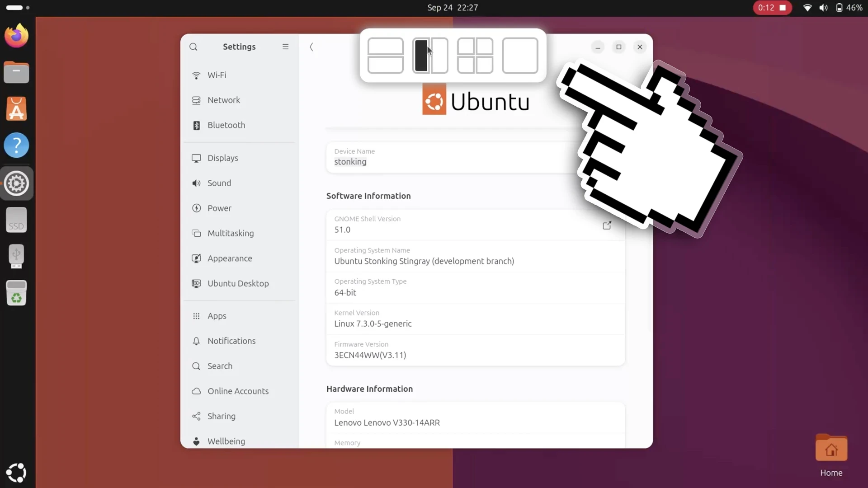Viewport: 868px width, 488px height.
Task: Open Appearance settings
Action: click(240, 258)
